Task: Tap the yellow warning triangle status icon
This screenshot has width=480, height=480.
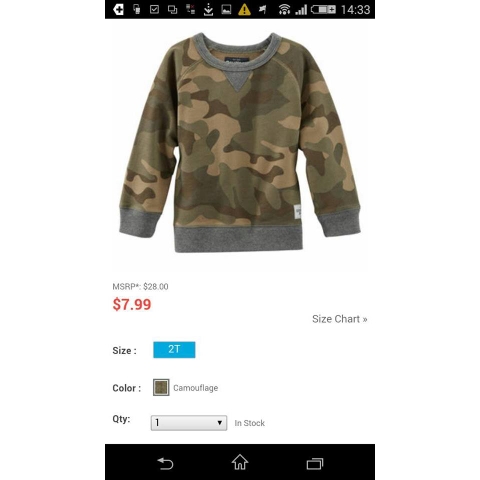Action: tap(244, 9)
